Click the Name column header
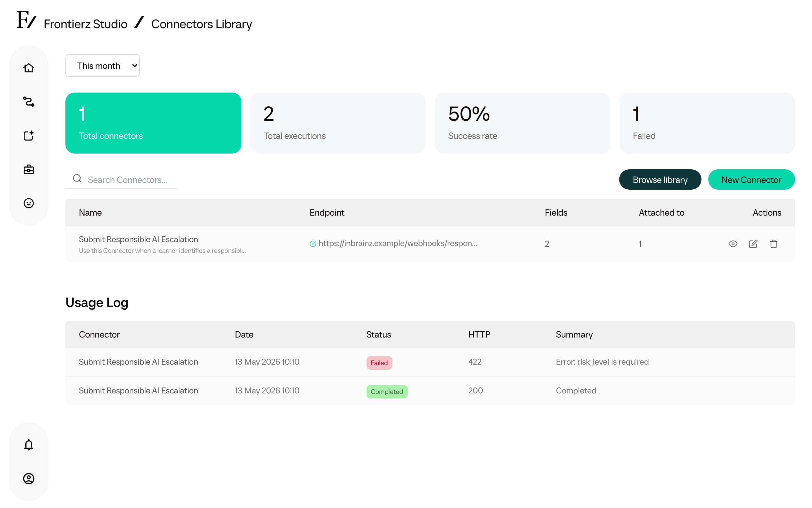 [90, 213]
